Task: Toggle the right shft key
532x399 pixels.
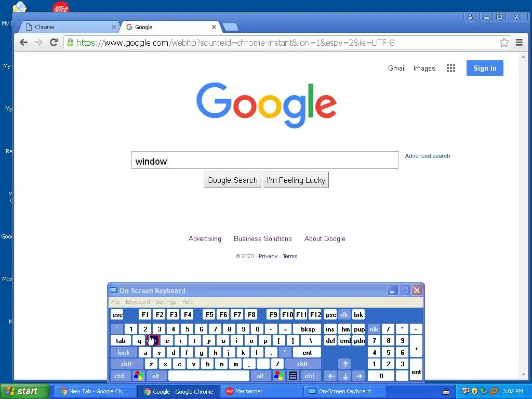Action: click(302, 364)
